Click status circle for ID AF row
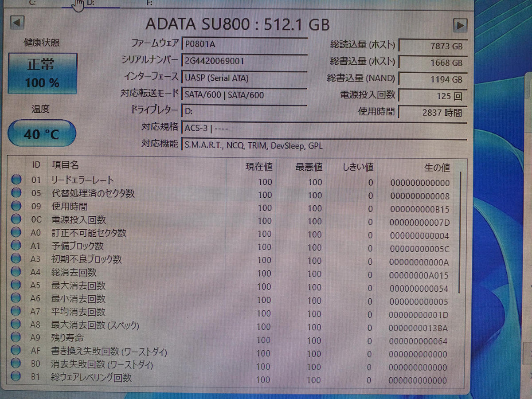Image resolution: width=532 pixels, height=399 pixels. 16,350
